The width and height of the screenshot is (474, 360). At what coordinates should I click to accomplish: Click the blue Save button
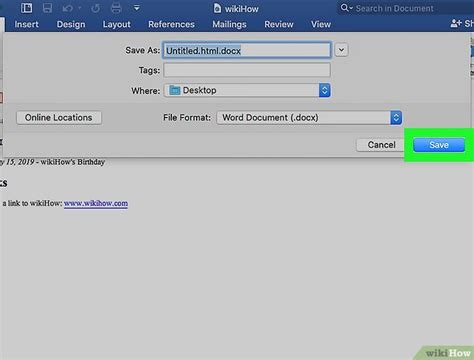click(439, 145)
